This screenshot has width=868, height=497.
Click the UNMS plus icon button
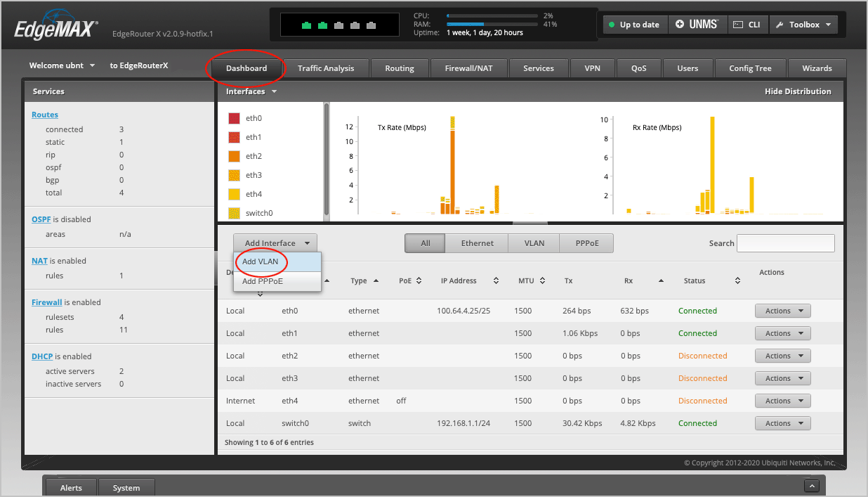click(x=697, y=25)
